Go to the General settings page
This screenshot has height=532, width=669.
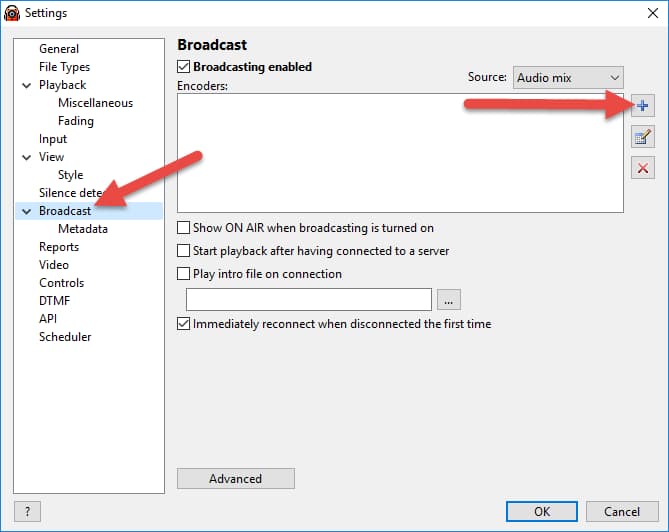pos(59,49)
